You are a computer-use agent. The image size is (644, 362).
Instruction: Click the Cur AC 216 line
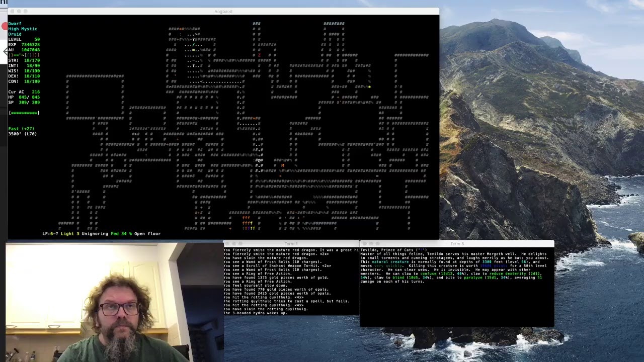[24, 92]
